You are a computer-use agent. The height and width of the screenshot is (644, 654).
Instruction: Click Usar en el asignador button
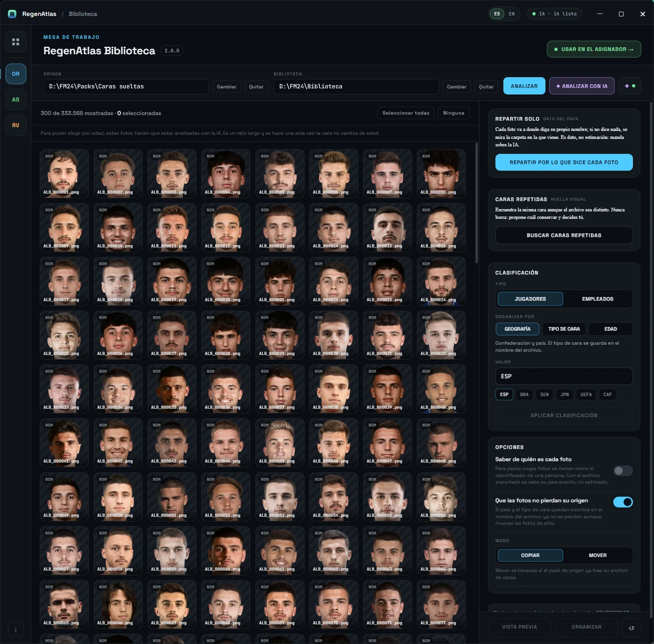click(594, 49)
